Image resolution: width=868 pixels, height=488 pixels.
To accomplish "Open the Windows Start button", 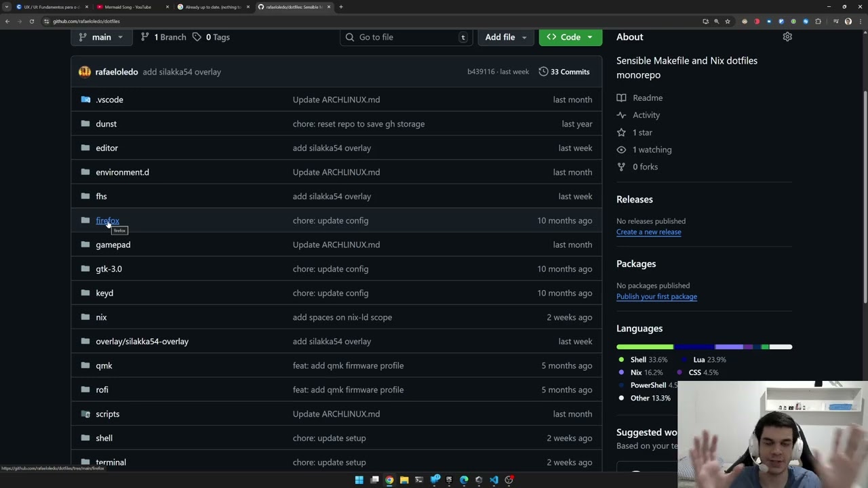I will click(359, 480).
